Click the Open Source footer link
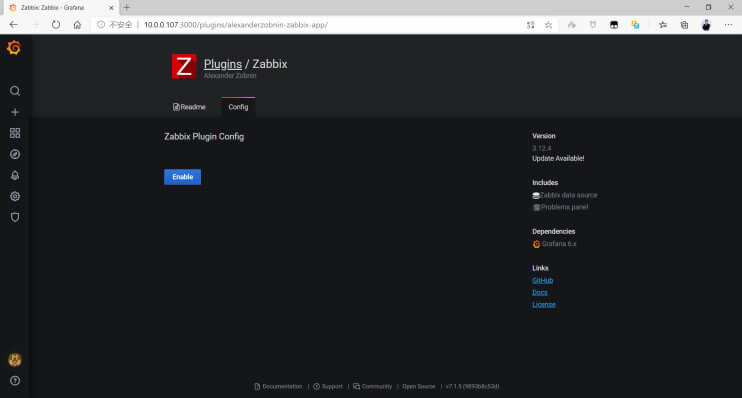The image size is (742, 398). (419, 387)
